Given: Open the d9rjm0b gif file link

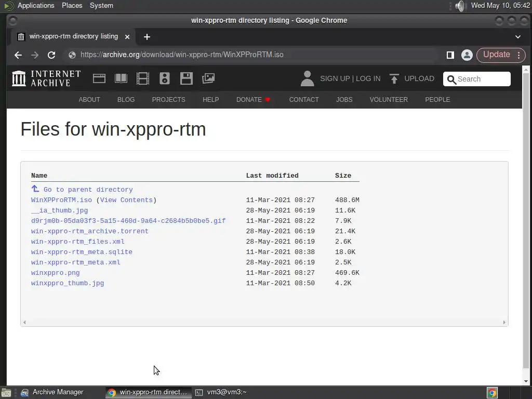Looking at the screenshot, I should [x=128, y=221].
